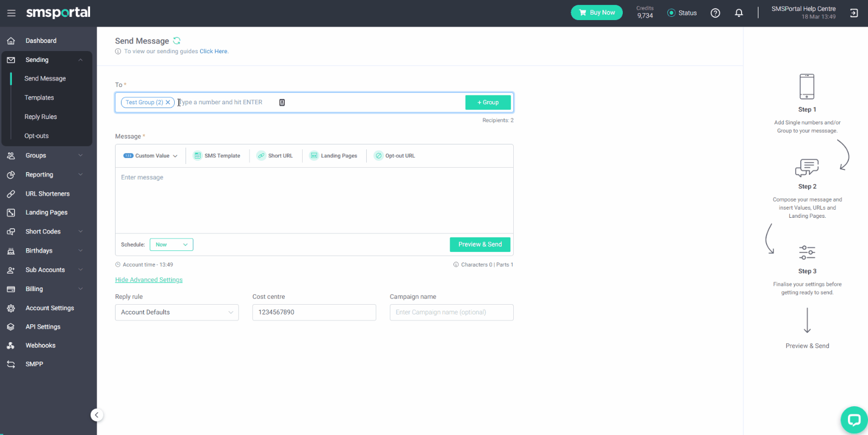868x435 pixels.
Task: Click the refresh icon beside Send Message
Action: (177, 41)
